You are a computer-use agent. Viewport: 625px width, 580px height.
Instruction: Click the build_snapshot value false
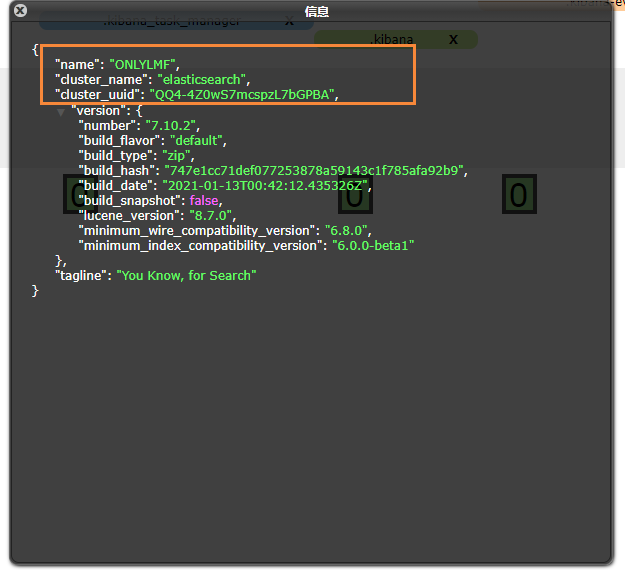tap(204, 201)
